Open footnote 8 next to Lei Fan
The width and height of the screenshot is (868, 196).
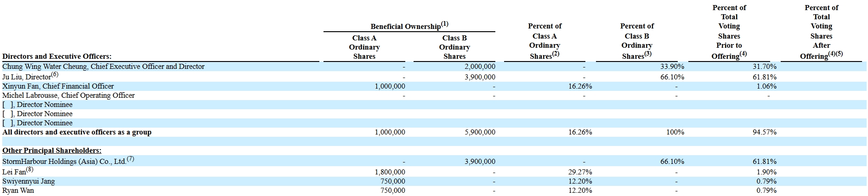click(30, 169)
